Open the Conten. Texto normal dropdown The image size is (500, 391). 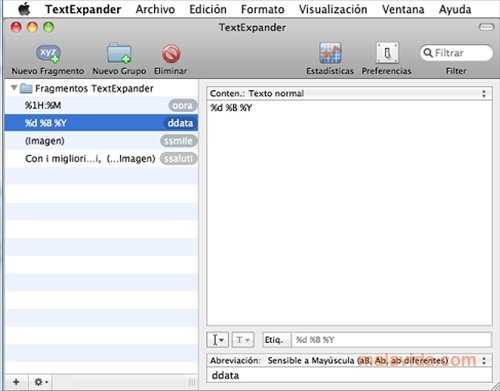click(x=349, y=93)
